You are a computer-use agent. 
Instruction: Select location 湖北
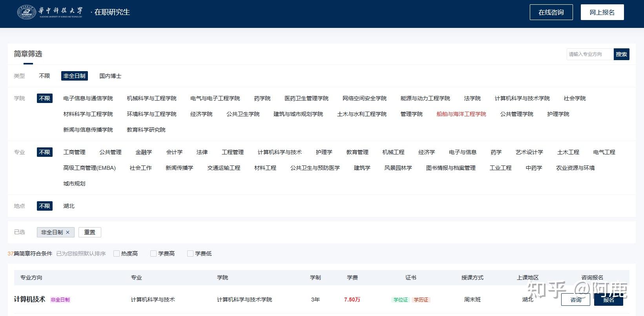click(x=69, y=206)
